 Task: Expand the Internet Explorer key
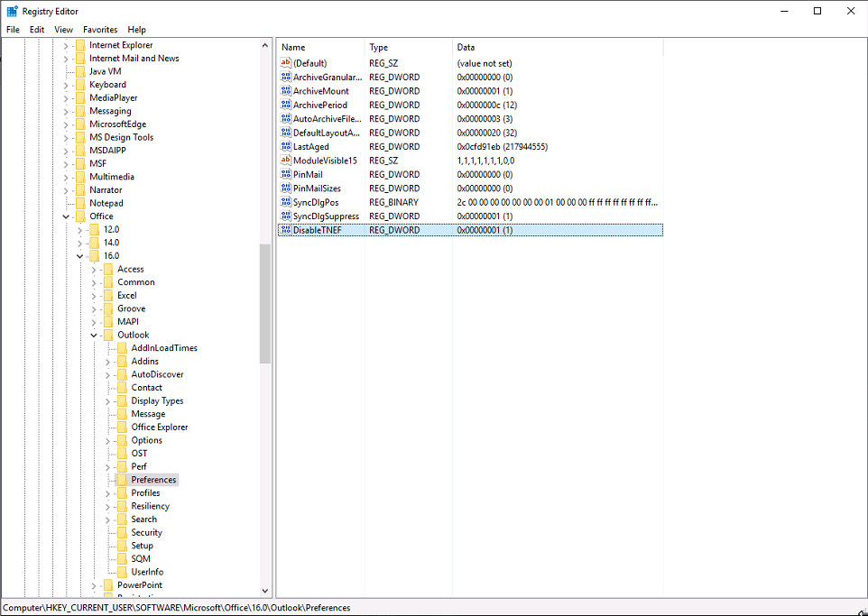pyautogui.click(x=66, y=45)
